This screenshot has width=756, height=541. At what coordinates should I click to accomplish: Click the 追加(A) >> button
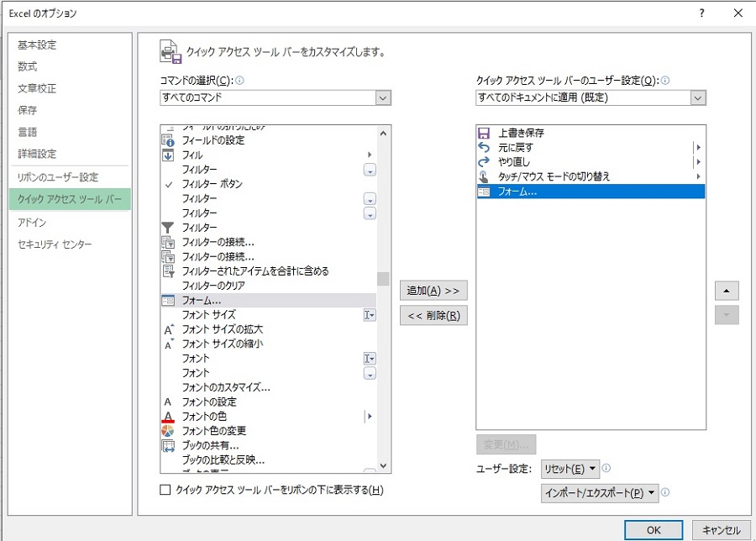tap(433, 291)
